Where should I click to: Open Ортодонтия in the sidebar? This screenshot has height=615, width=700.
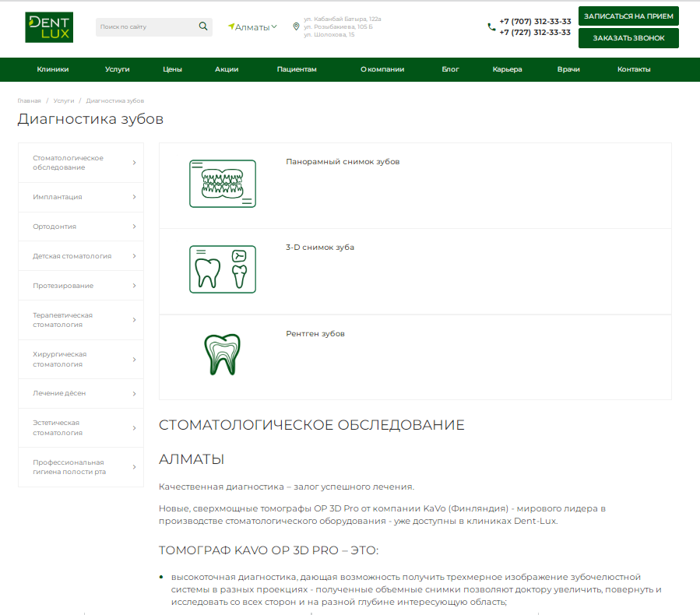coord(55,227)
